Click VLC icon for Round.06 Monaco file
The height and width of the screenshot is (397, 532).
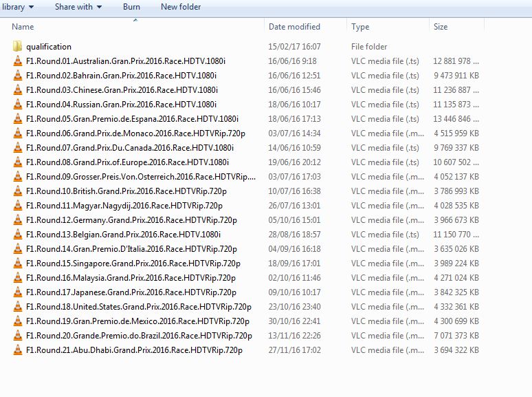tap(17, 133)
